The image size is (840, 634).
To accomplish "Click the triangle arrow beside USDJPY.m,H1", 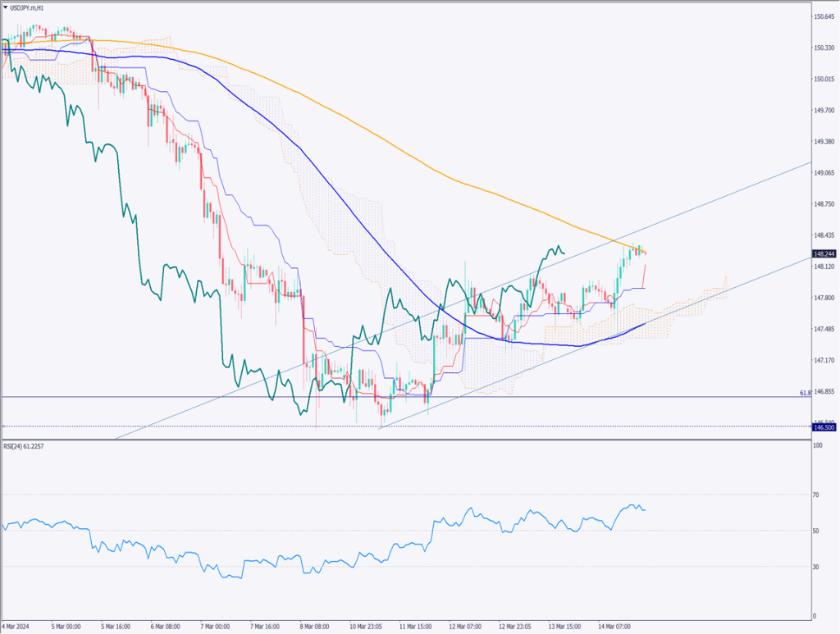I will click(5, 7).
